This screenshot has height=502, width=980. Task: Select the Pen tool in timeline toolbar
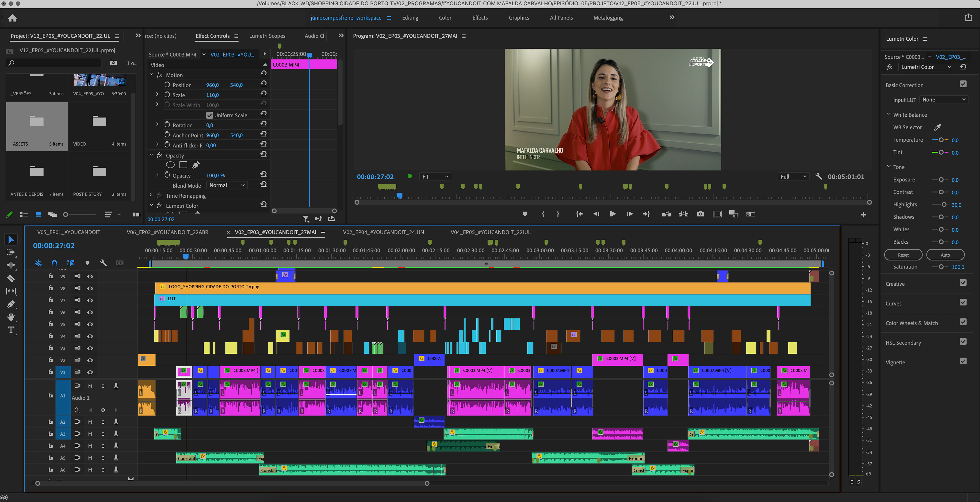[11, 304]
